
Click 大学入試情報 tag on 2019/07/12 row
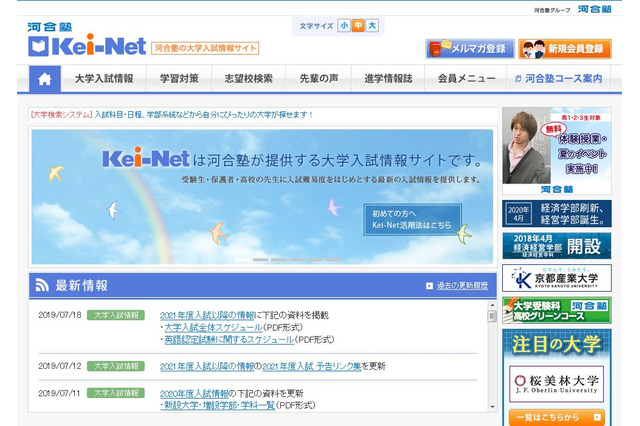pos(116,366)
